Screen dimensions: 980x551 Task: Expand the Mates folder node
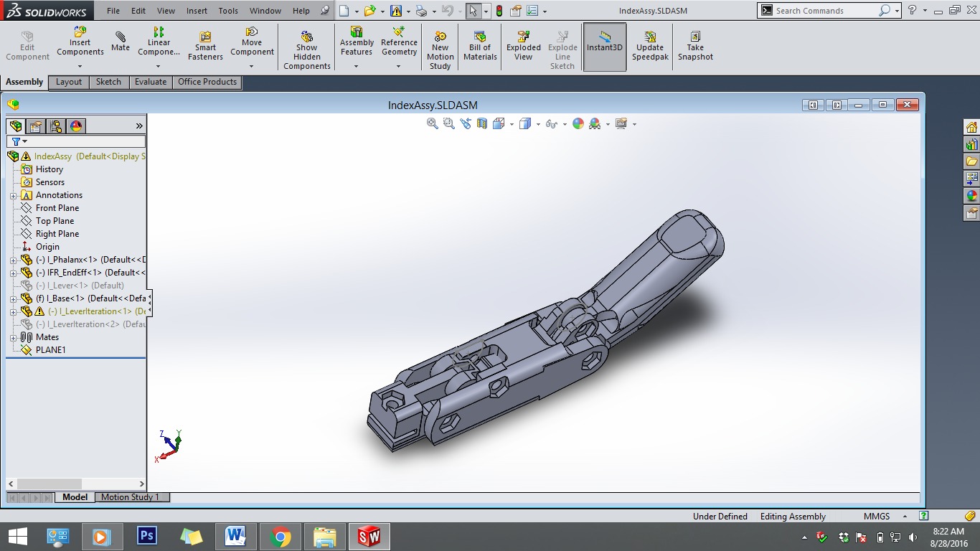pos(13,337)
